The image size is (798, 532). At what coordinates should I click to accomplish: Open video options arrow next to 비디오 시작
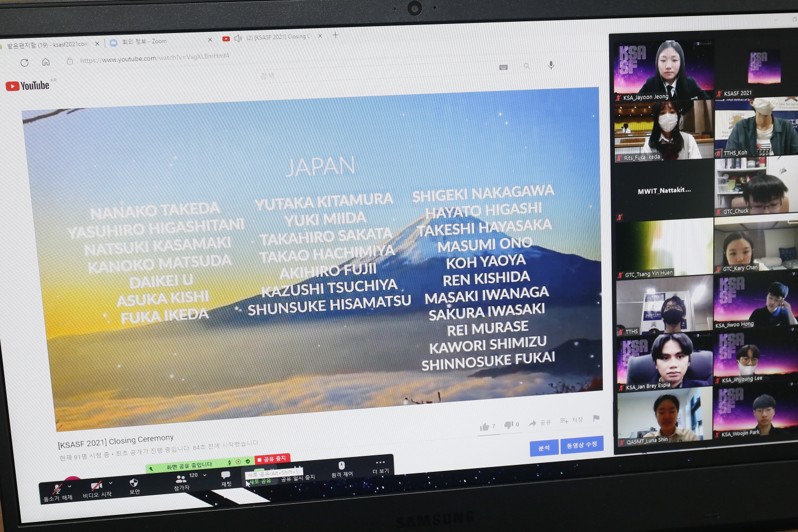(x=111, y=483)
